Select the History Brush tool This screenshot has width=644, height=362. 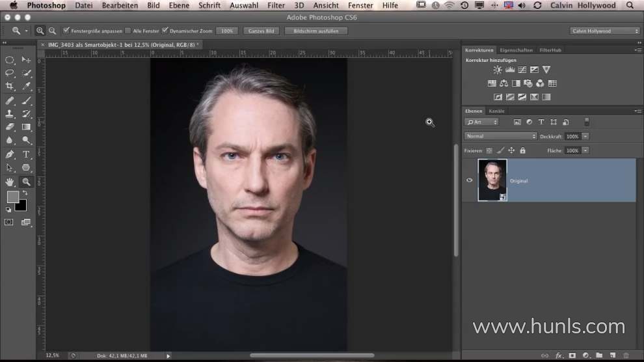coord(26,114)
